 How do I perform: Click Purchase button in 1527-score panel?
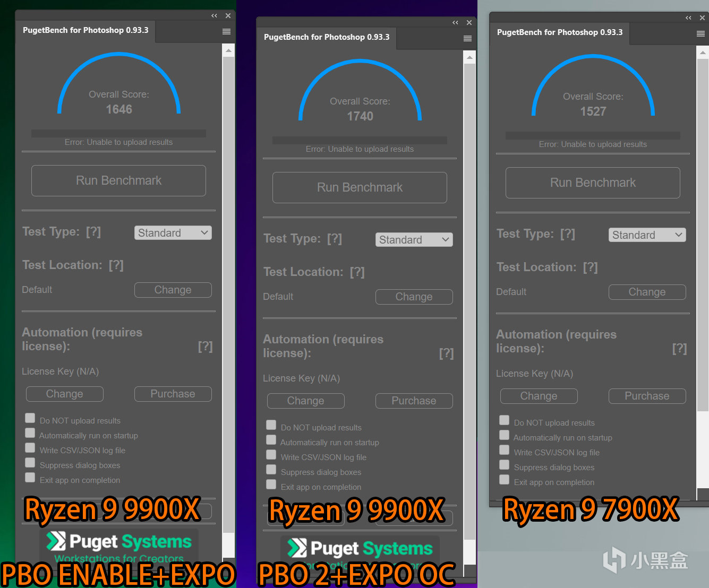[x=647, y=396]
